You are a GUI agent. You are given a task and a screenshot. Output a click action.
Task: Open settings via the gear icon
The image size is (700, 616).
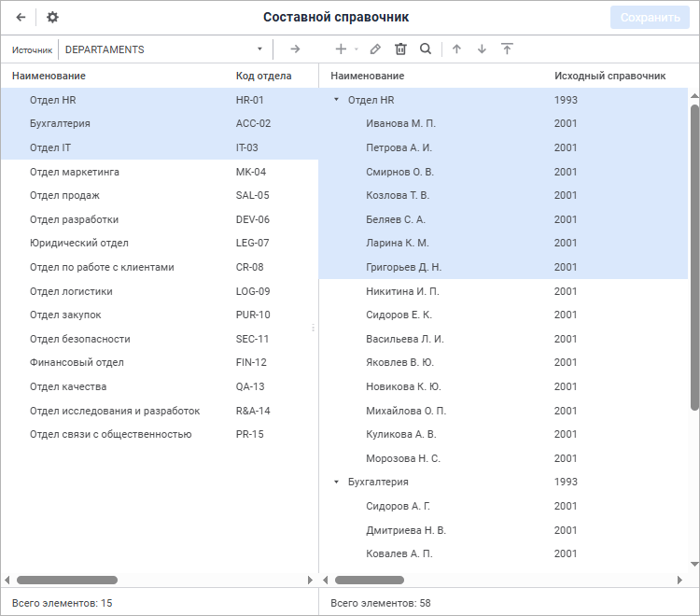[x=52, y=18]
